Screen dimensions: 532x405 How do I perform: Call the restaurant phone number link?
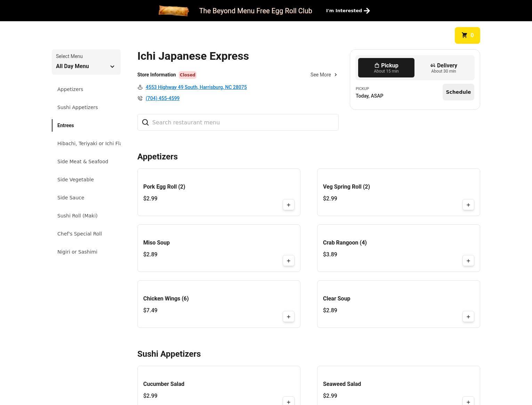[x=162, y=98]
